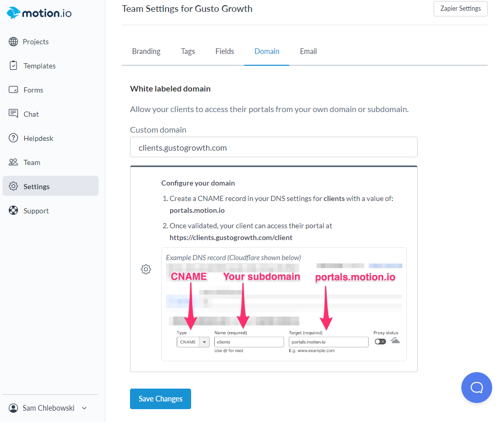Open Projects via globe icon
The image size is (504, 422).
click(x=13, y=42)
